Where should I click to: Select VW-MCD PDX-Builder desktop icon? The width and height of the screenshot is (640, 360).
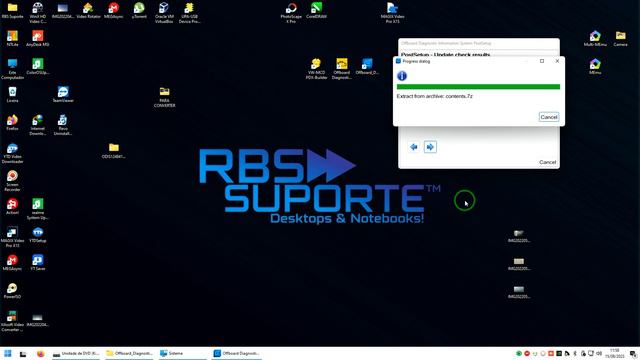[316, 69]
